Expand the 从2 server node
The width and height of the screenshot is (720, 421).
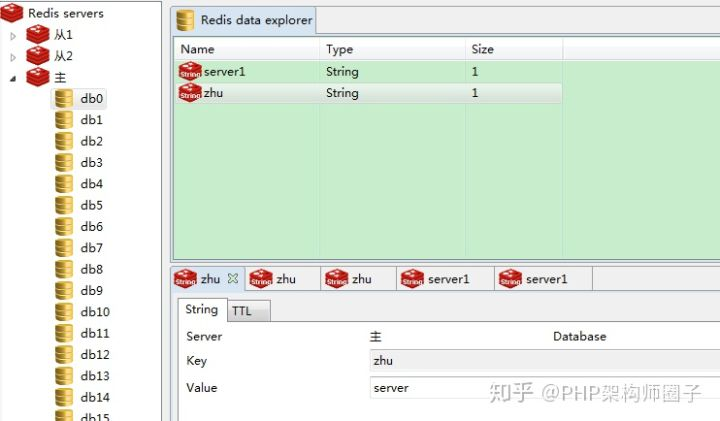tap(13, 57)
